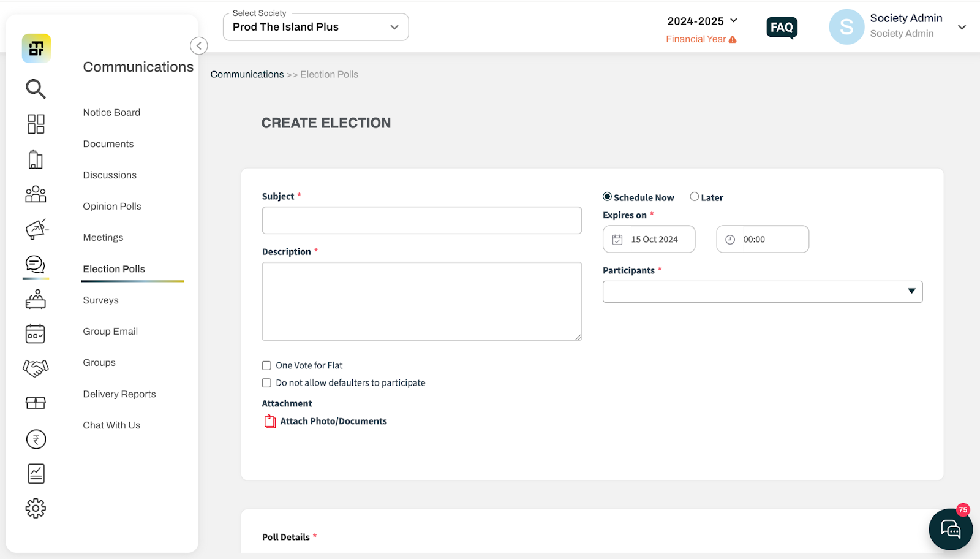980x559 pixels.
Task: Open the floating chat bubble
Action: tap(950, 528)
